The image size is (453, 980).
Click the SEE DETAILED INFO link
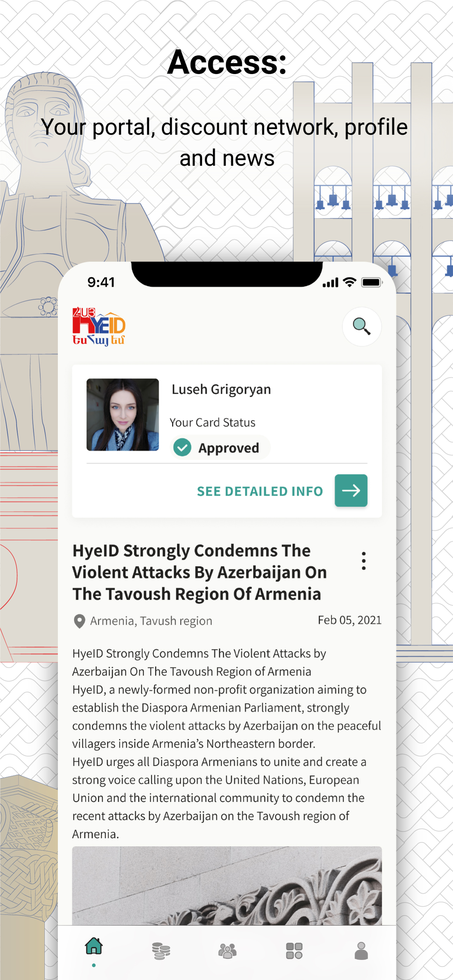(260, 491)
